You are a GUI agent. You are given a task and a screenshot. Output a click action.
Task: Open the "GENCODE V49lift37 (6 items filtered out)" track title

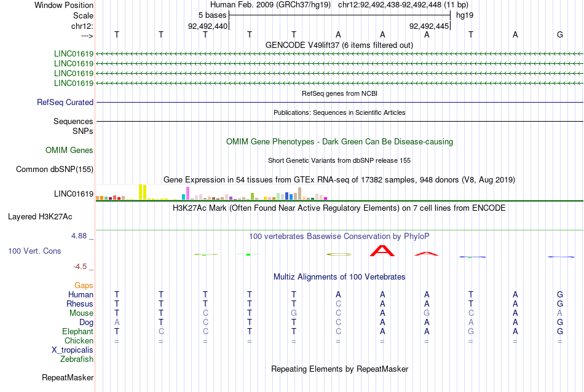[339, 45]
